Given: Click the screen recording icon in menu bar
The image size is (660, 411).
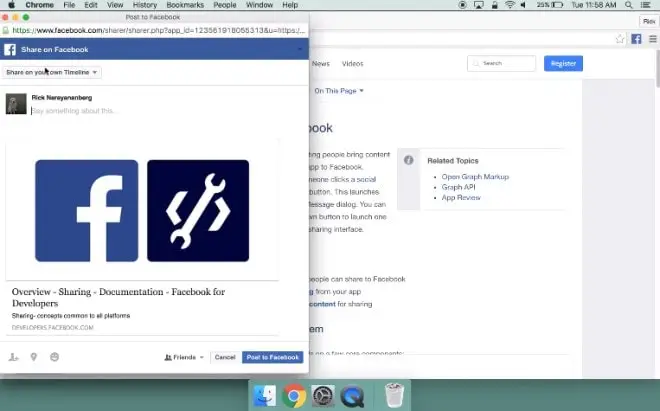Looking at the screenshot, I should coord(463,5).
